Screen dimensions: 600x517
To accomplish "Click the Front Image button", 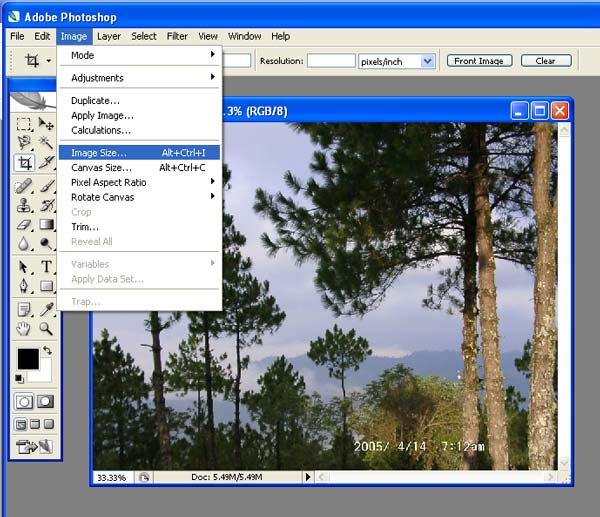I will click(479, 61).
